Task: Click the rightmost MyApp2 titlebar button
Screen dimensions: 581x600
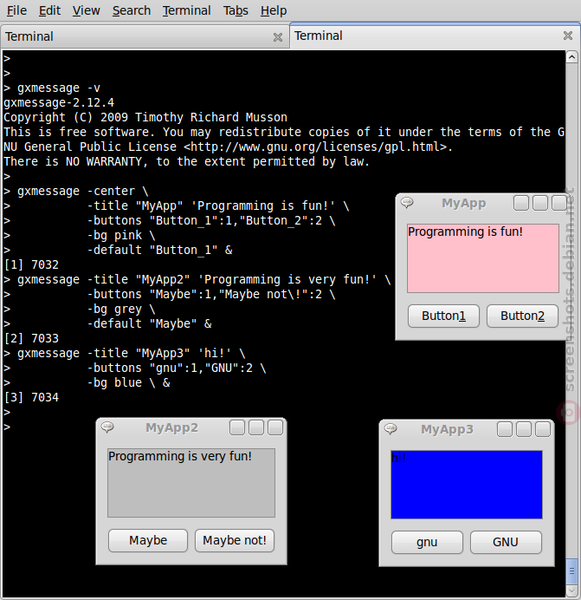Action: 275,427
